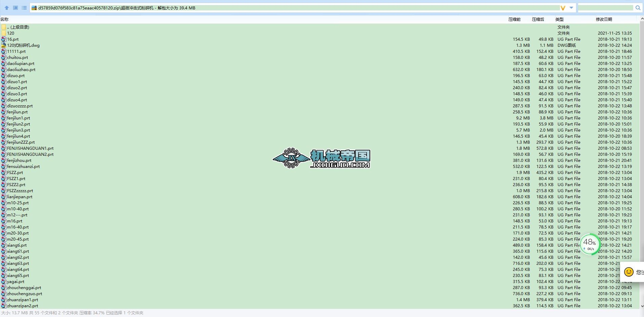644x317 pixels.
Task: Select the file name fenjilunZZZ.prt
Action: coord(21,142)
